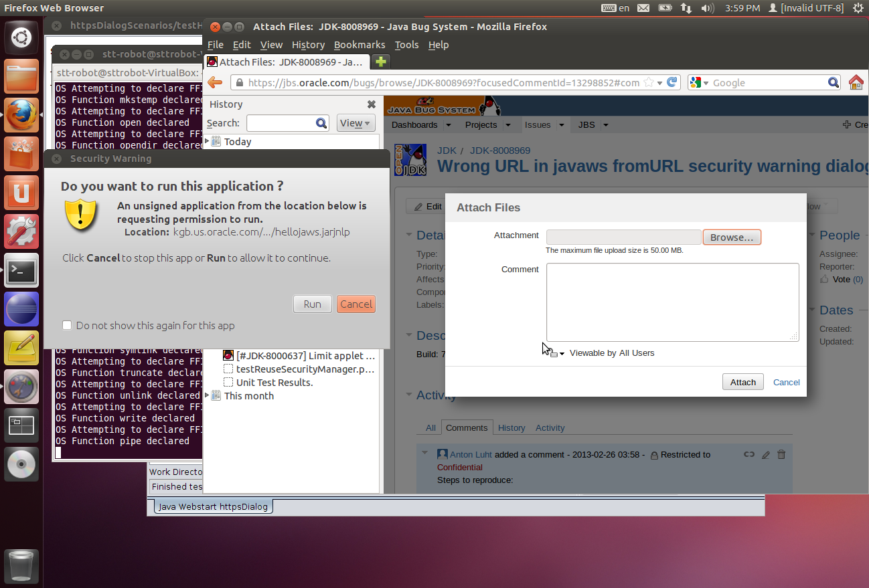Click Browse to choose attachment
The width and height of the screenshot is (869, 588).
click(732, 237)
